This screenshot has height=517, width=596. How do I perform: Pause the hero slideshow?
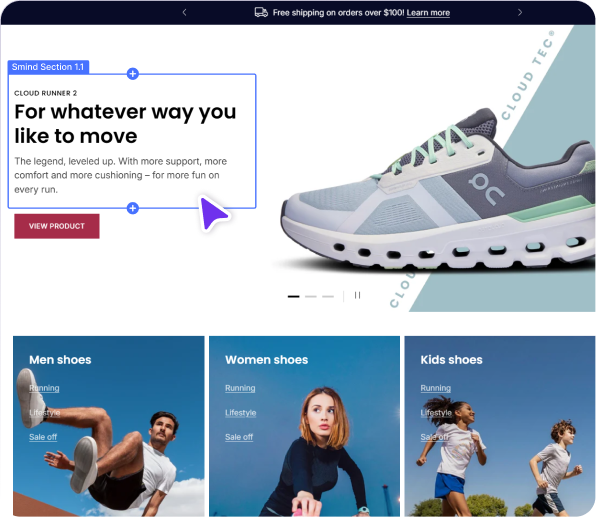[357, 295]
